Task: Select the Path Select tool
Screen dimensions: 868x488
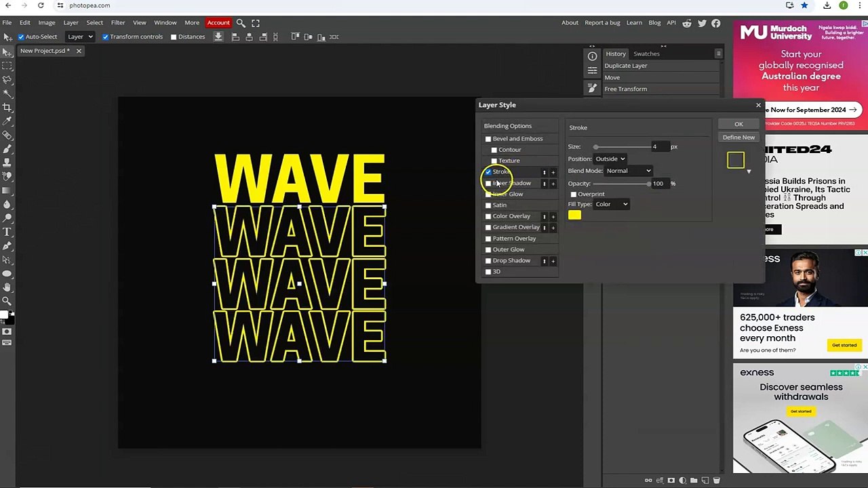Action: 7,260
